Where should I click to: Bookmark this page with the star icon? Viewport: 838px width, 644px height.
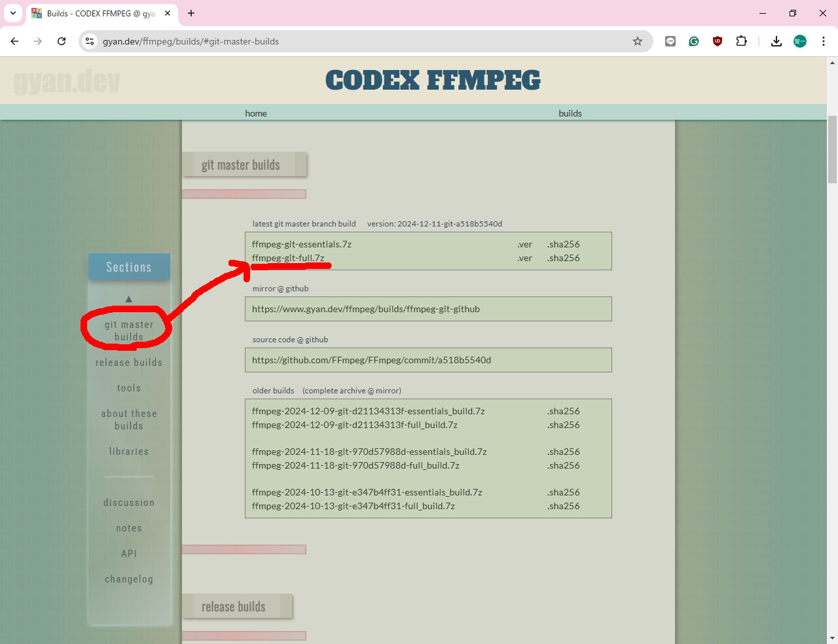(x=637, y=41)
